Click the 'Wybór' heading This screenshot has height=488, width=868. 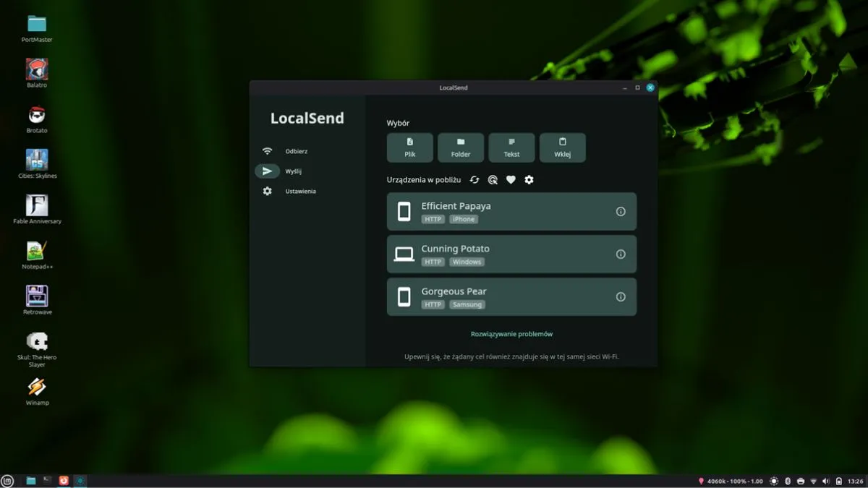pyautogui.click(x=398, y=123)
